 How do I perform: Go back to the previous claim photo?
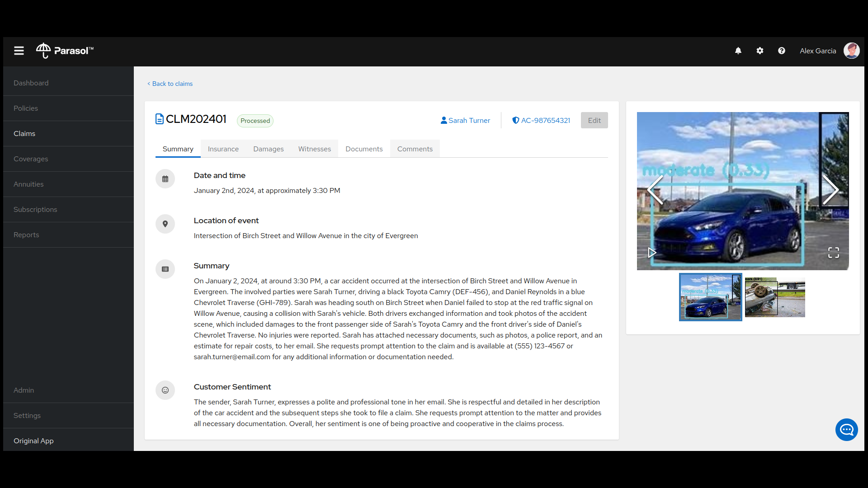coord(656,190)
